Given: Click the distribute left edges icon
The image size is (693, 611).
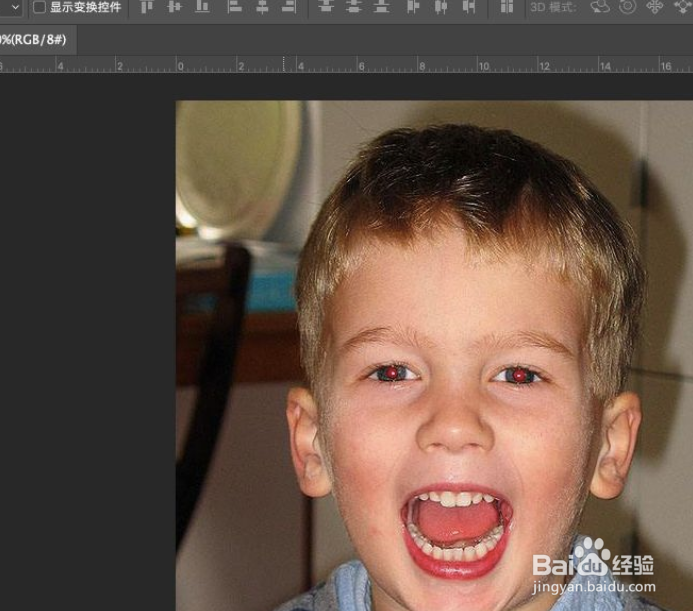Looking at the screenshot, I should pyautogui.click(x=413, y=6).
